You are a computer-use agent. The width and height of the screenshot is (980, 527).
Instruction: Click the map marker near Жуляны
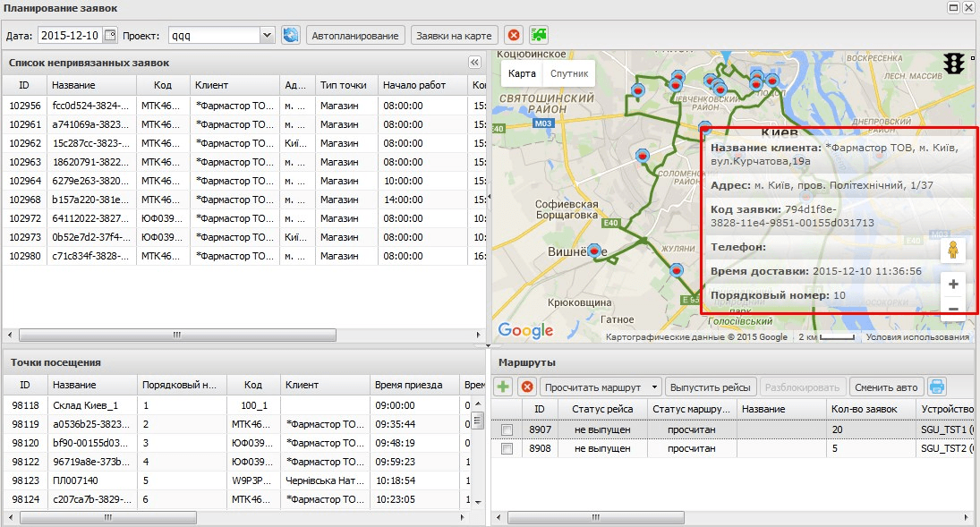(x=677, y=270)
